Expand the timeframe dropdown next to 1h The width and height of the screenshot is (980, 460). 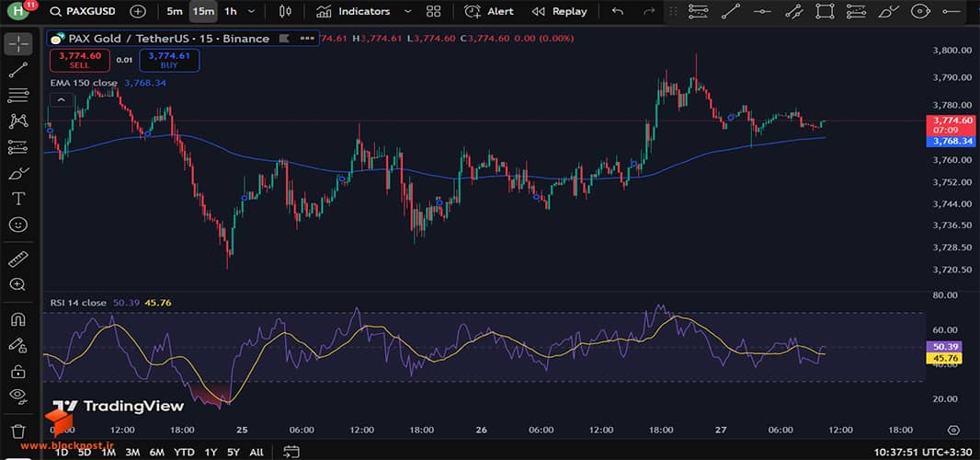point(252,11)
